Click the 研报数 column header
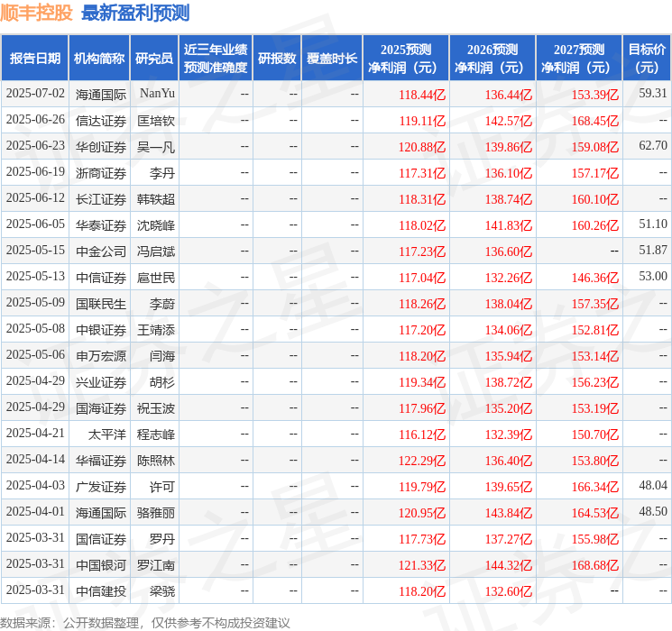 [276, 59]
